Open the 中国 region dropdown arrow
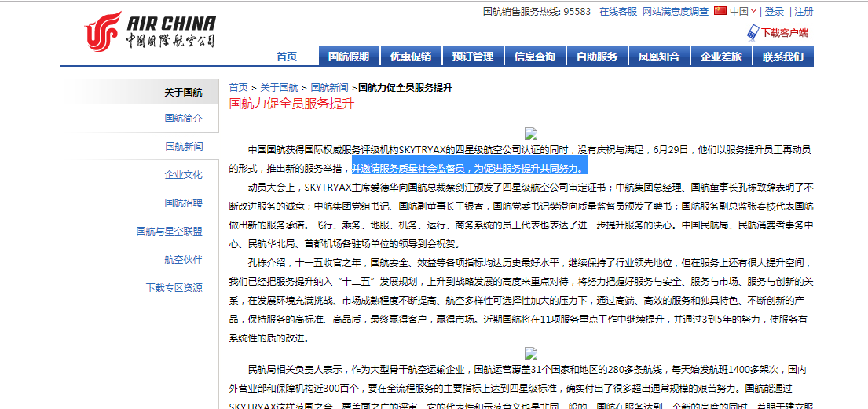Viewport: 868px width, 409px height. click(753, 12)
